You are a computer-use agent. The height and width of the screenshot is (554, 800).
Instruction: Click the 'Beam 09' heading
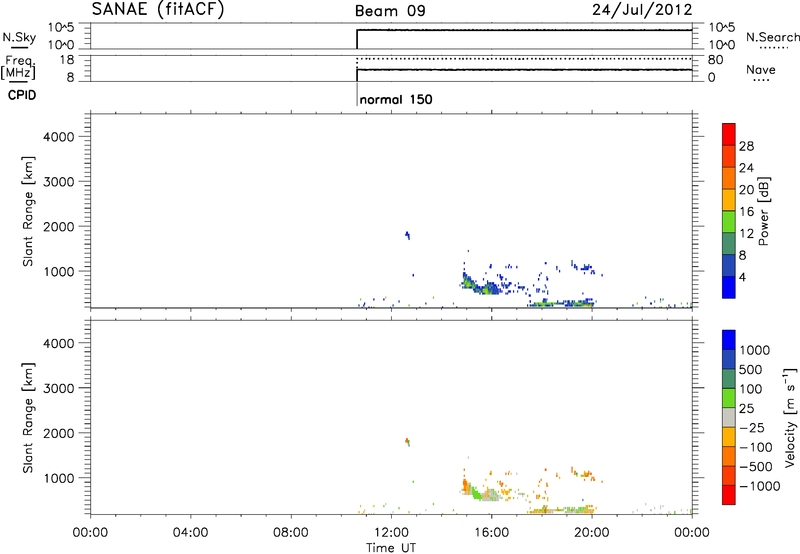pyautogui.click(x=390, y=11)
